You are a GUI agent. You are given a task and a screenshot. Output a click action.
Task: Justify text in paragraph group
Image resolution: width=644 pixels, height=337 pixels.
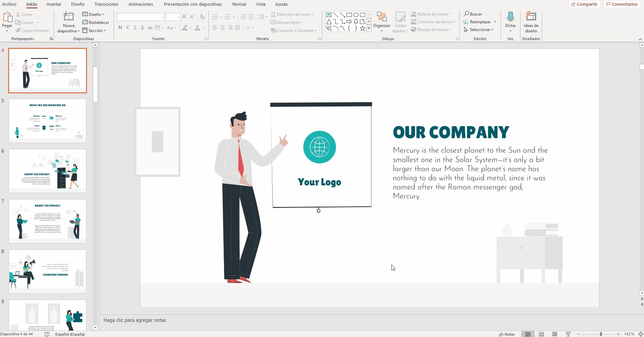(237, 28)
